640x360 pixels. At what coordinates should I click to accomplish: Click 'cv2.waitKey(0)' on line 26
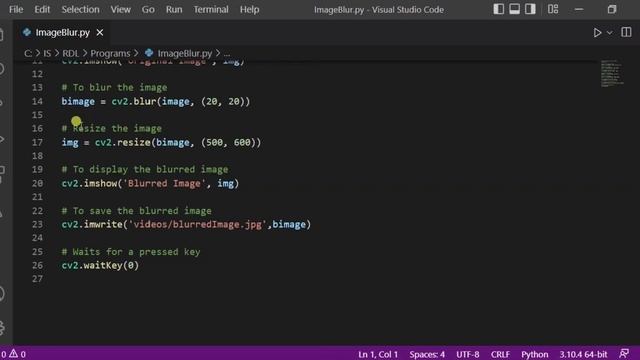point(100,266)
